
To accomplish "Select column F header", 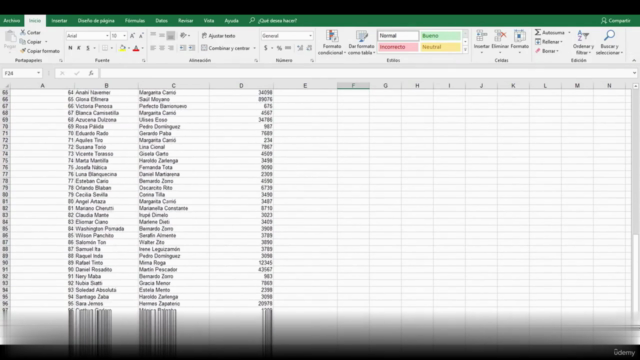I will pyautogui.click(x=353, y=86).
